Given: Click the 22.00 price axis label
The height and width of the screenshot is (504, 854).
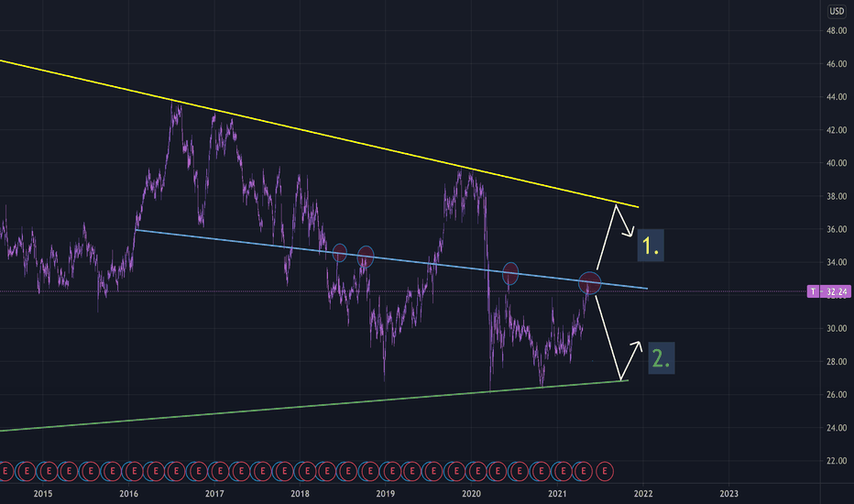Looking at the screenshot, I should pyautogui.click(x=837, y=460).
